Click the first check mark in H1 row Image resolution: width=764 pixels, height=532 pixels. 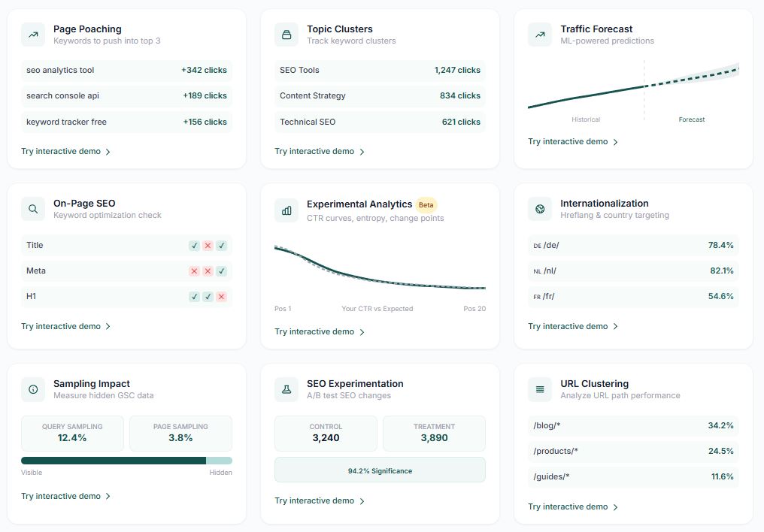click(x=195, y=296)
